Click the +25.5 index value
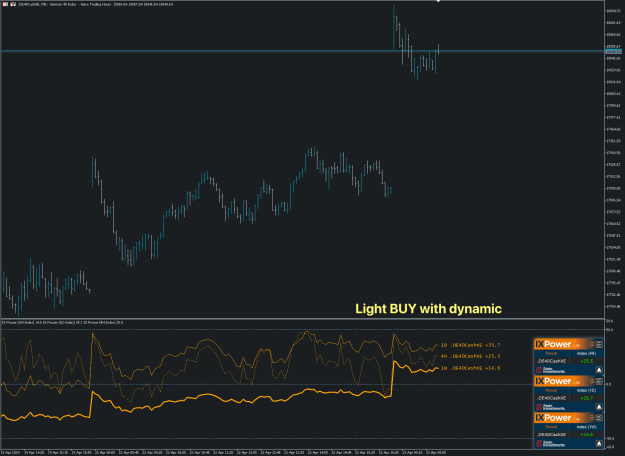 [587, 361]
